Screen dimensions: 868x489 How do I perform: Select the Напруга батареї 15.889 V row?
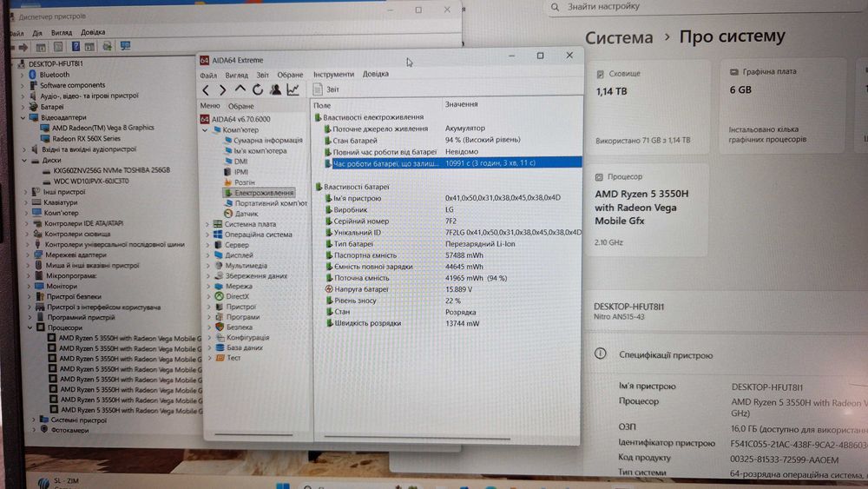451,289
